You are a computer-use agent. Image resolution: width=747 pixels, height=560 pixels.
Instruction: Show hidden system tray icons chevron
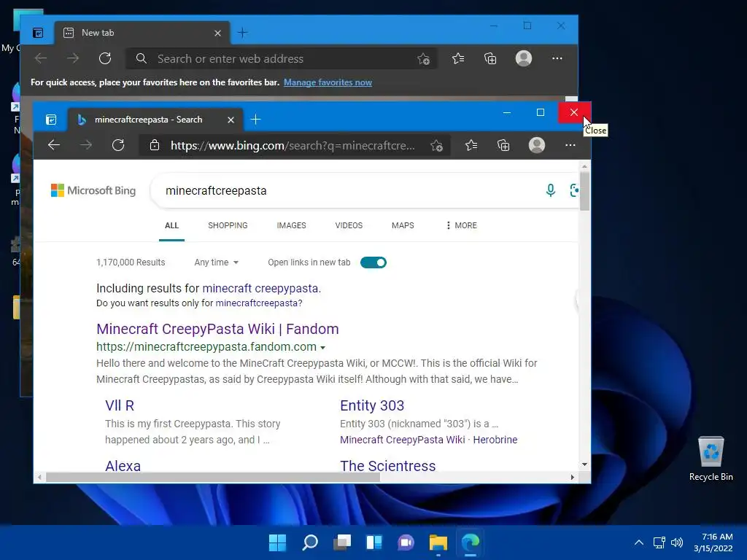[x=639, y=542]
